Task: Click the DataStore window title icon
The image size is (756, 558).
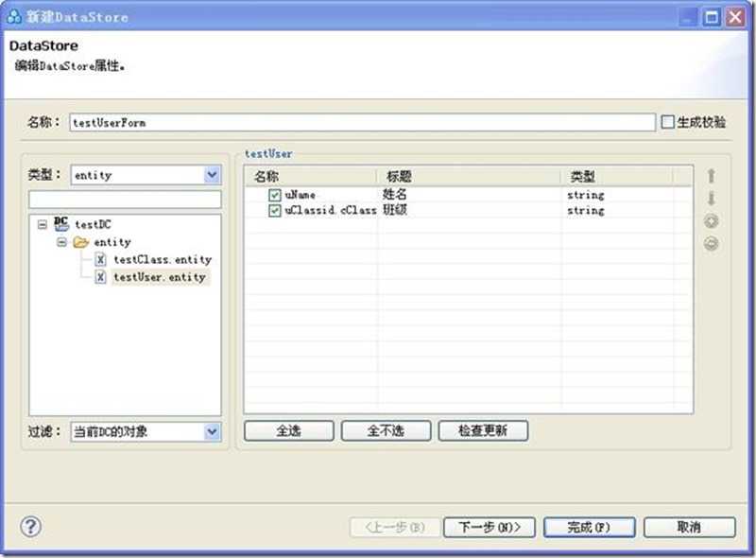Action: tap(14, 17)
